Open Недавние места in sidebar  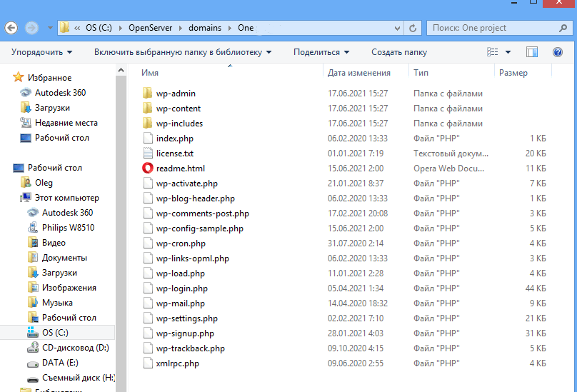[66, 123]
